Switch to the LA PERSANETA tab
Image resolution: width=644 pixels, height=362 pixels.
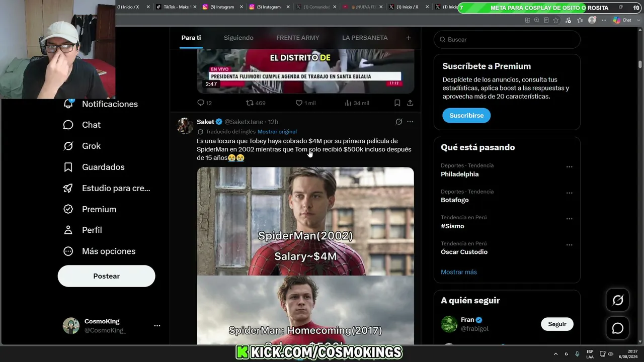point(365,38)
